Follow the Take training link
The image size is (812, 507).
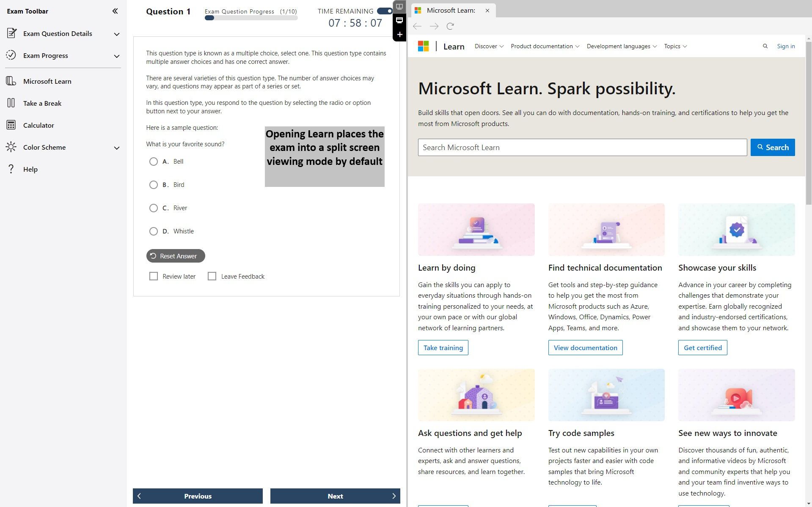click(x=443, y=347)
